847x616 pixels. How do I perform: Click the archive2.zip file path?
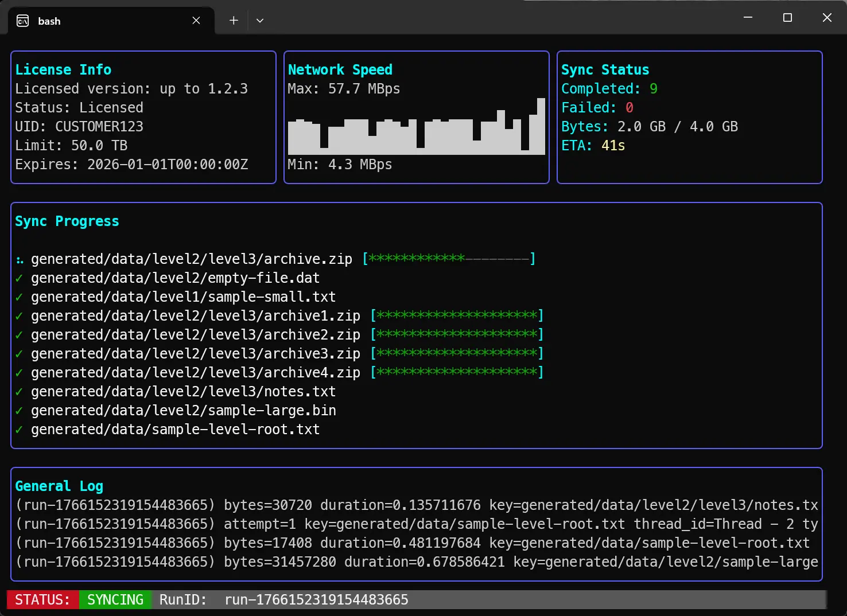click(196, 334)
